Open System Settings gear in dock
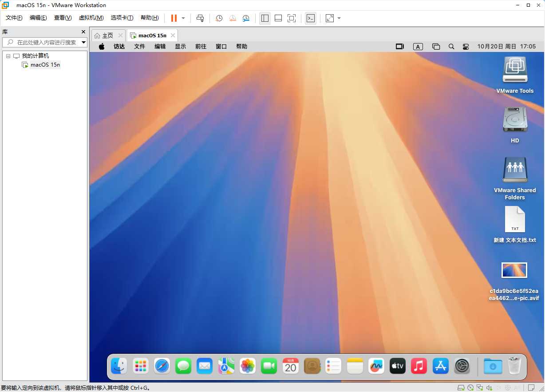This screenshot has width=545, height=392. point(462,366)
